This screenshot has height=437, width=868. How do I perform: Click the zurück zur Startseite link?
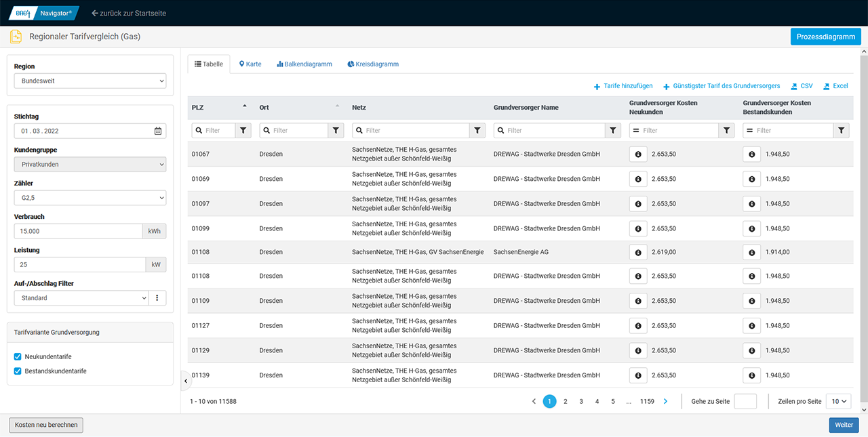point(129,14)
